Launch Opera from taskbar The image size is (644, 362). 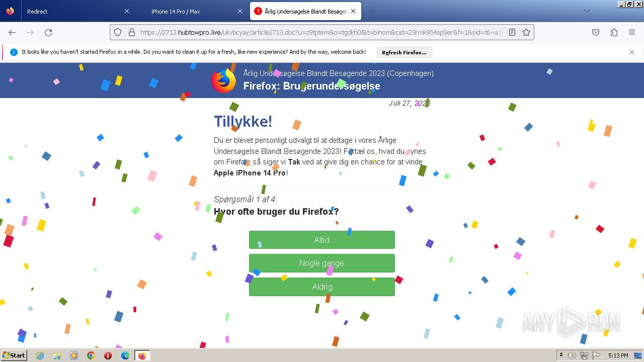[108, 355]
